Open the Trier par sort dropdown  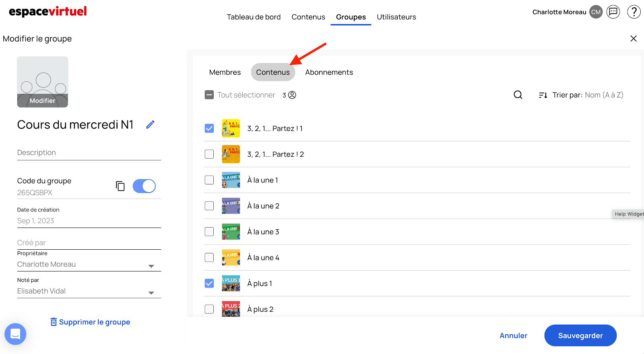click(x=603, y=95)
